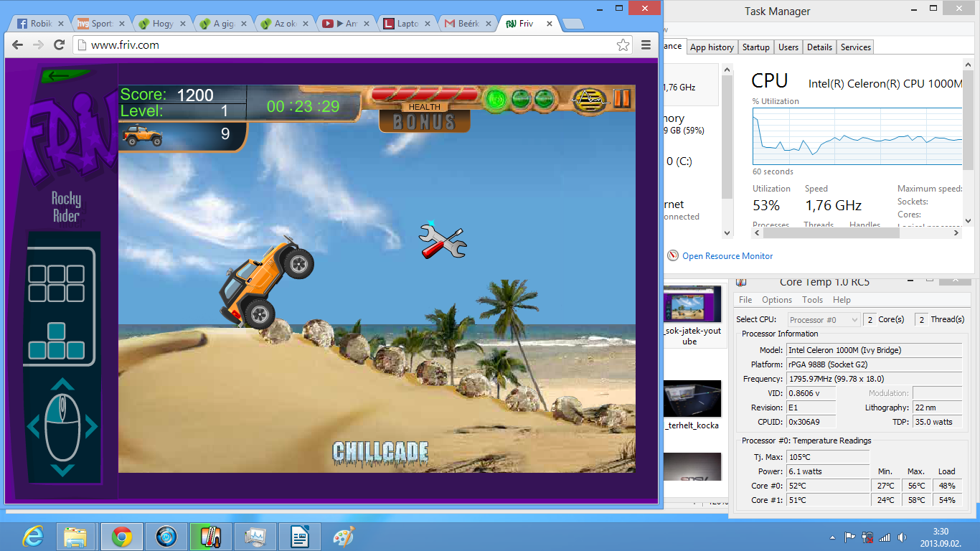
Task: Click the sok-jatek-youtube thumbnail
Action: coord(692,304)
